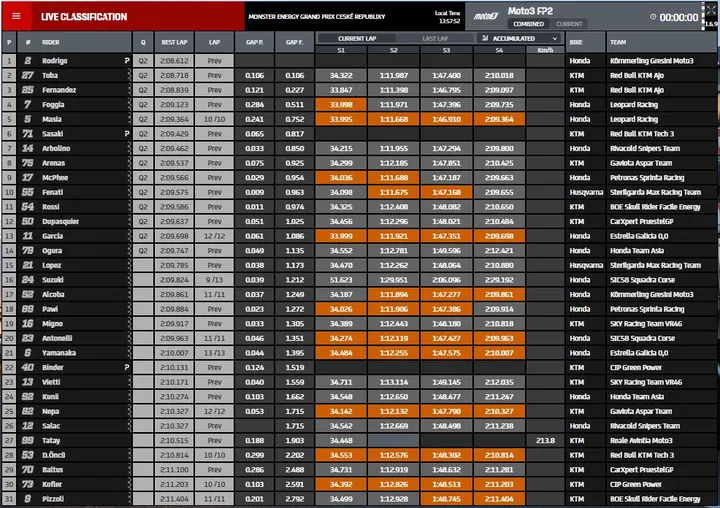Sort by the BEST LAP column header
Viewport: 720px width, 508px height.
(x=174, y=42)
